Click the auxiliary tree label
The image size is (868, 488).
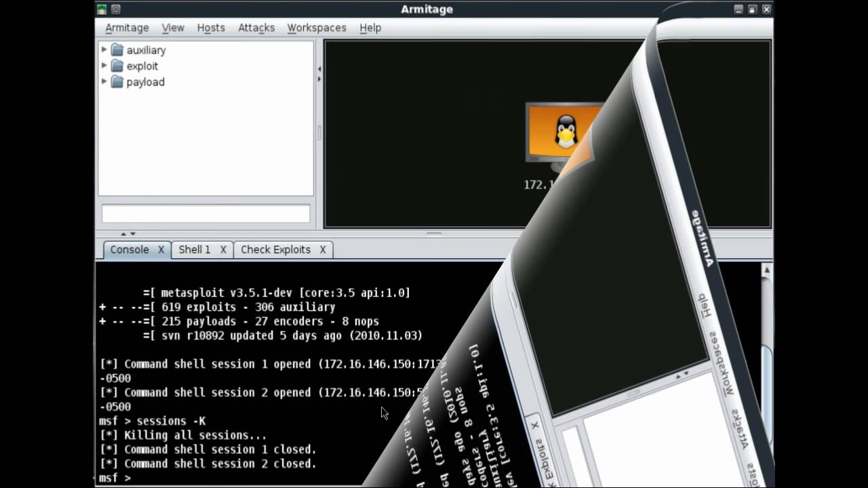tap(146, 50)
